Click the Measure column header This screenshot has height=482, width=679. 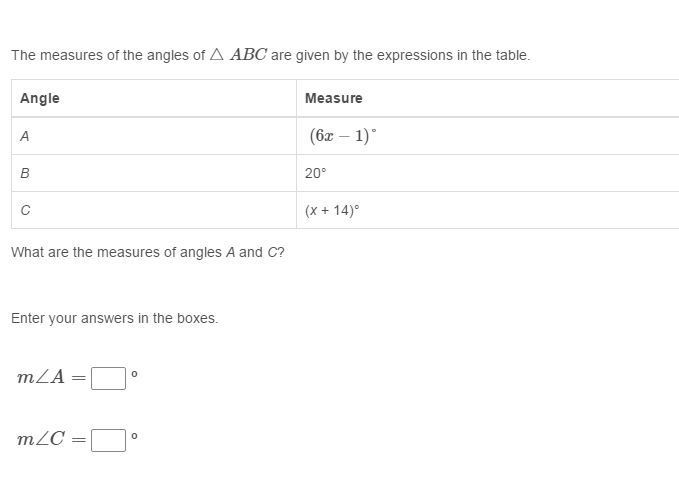pyautogui.click(x=333, y=98)
